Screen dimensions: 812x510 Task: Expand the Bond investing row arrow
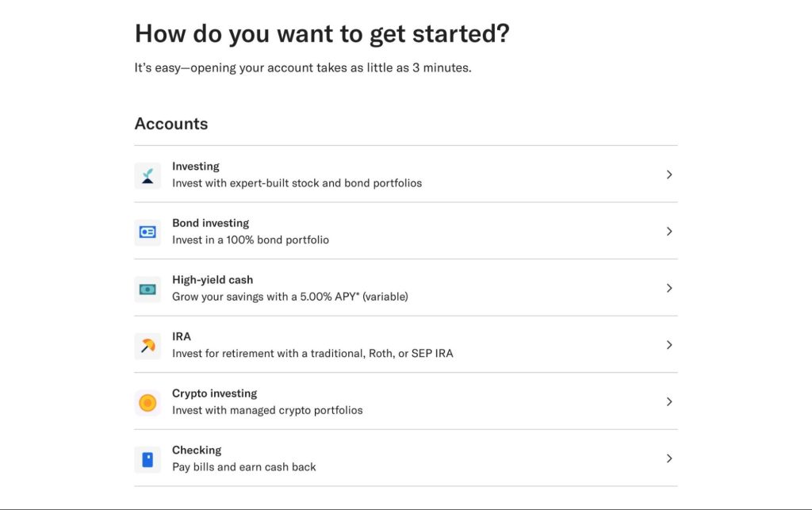pos(669,232)
